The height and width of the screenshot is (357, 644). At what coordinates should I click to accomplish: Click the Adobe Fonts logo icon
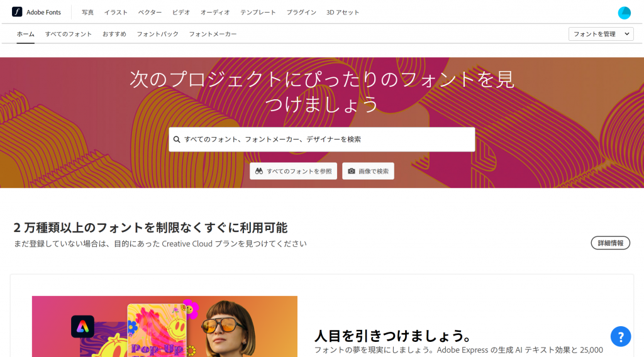point(17,12)
